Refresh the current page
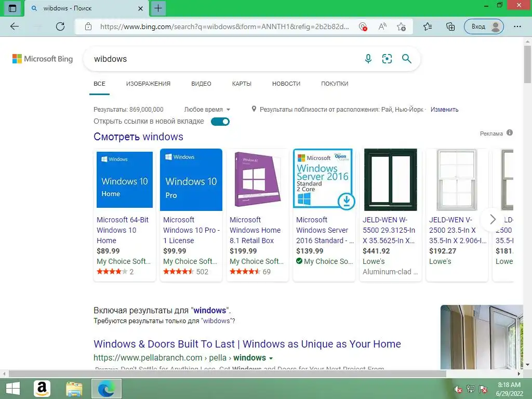The image size is (532, 399). [60, 26]
